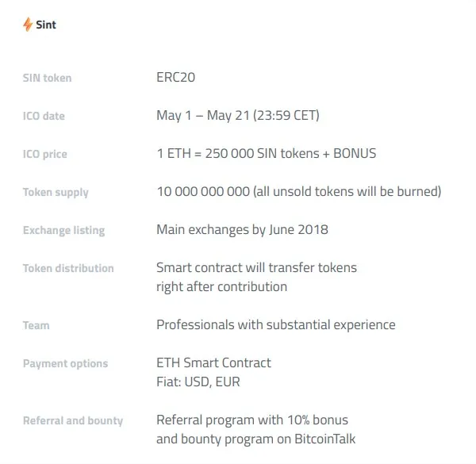Select the Token supply label
Viewport: 476px width, 464px height.
(56, 193)
